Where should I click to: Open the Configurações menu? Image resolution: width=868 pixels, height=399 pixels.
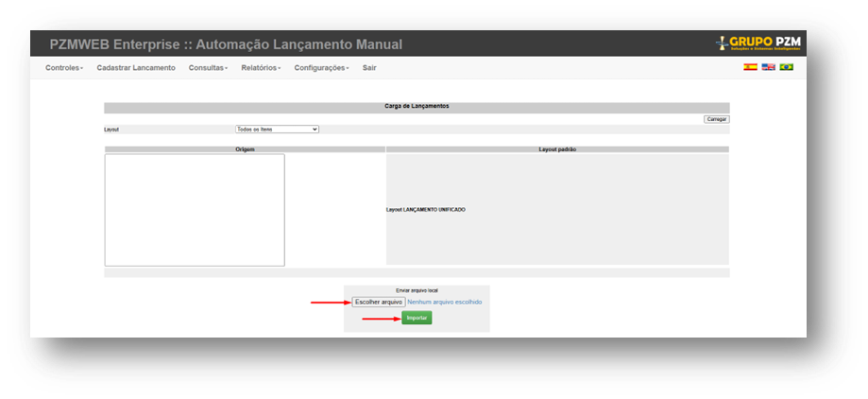point(321,68)
